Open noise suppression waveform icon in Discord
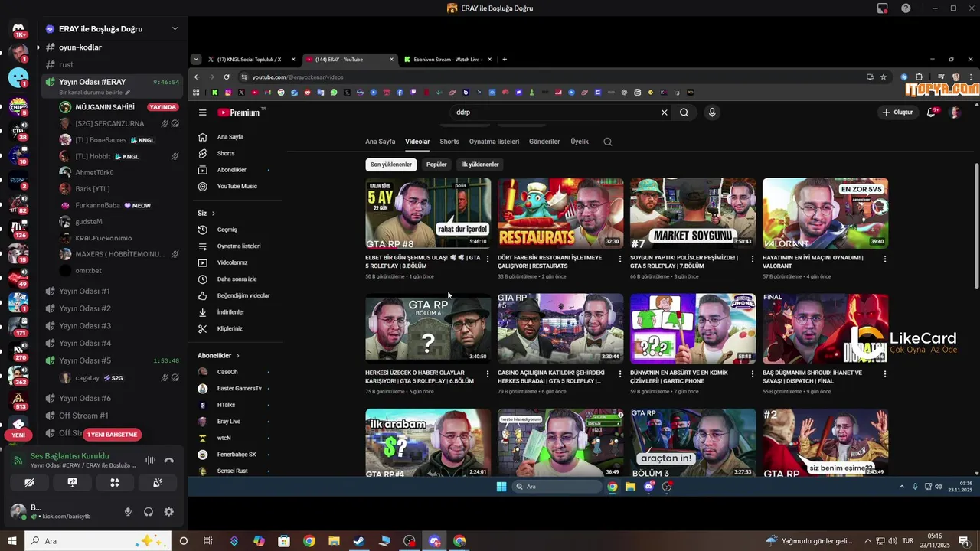This screenshot has width=980, height=551. click(x=150, y=461)
